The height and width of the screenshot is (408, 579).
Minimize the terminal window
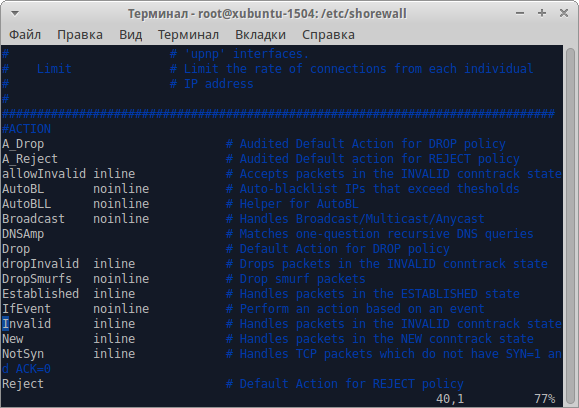[x=520, y=13]
